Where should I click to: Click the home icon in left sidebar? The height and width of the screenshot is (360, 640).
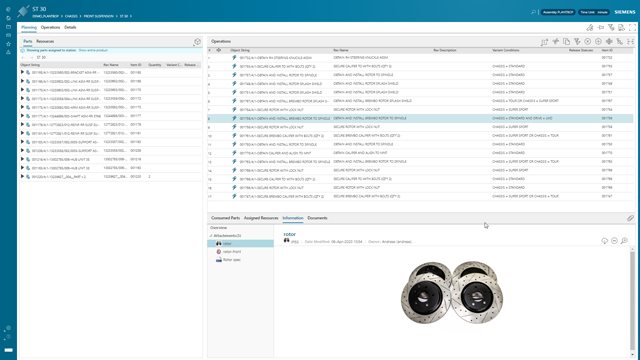click(x=9, y=18)
